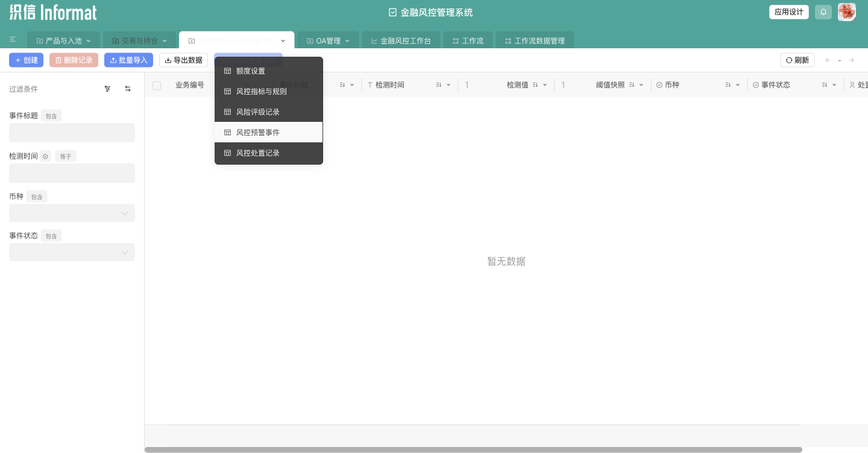868x453 pixels.
Task: Click sort icon in 事件状态 column
Action: (x=825, y=85)
